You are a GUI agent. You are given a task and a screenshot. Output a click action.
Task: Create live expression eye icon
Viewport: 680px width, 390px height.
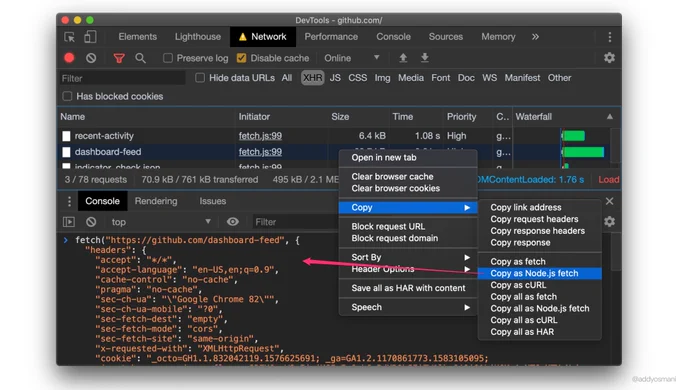point(232,222)
